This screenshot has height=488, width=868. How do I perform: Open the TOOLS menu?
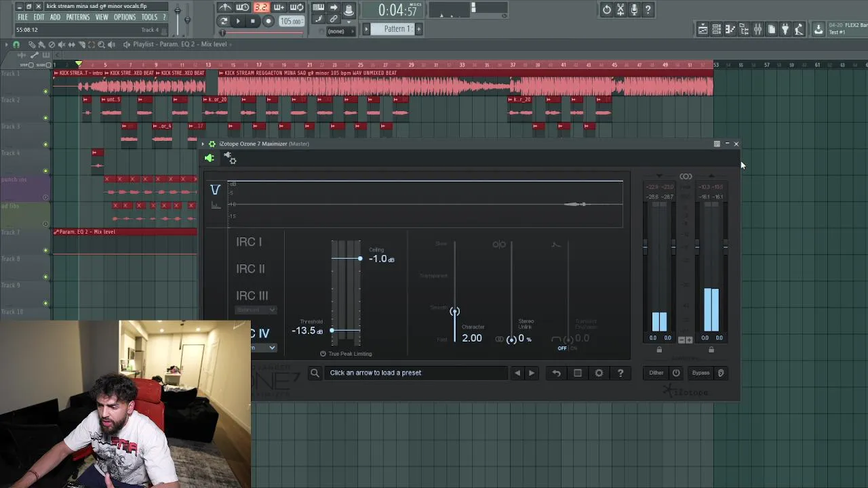(x=149, y=17)
